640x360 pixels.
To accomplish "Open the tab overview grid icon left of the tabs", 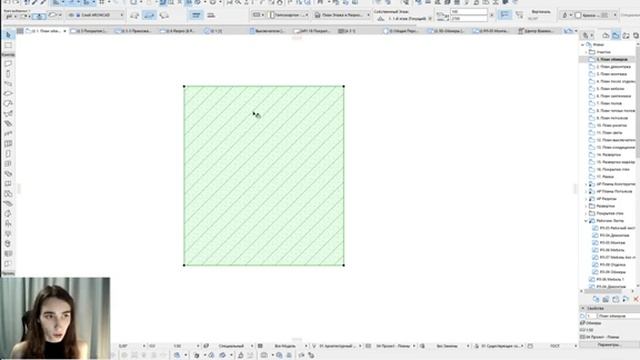I will pyautogui.click(x=20, y=31).
